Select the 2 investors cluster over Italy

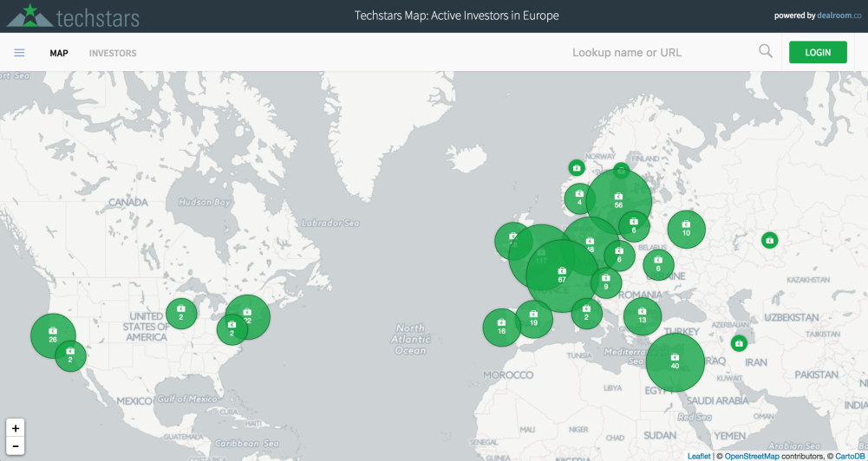pos(587,313)
